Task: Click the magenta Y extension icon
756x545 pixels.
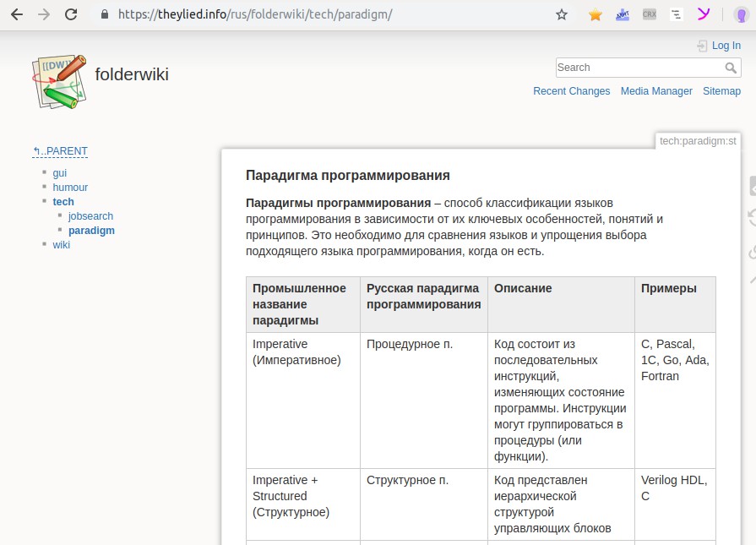Action: pyautogui.click(x=703, y=14)
